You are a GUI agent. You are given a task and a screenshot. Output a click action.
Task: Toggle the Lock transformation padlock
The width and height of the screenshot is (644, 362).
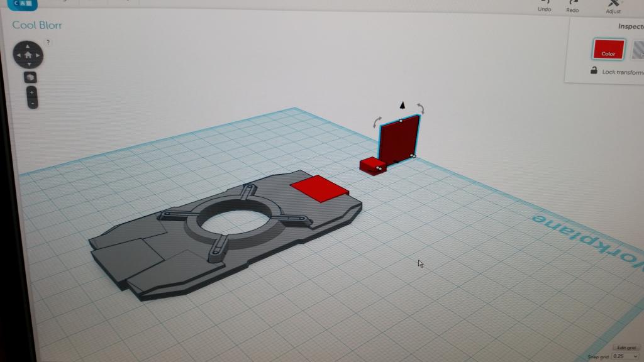pos(594,70)
